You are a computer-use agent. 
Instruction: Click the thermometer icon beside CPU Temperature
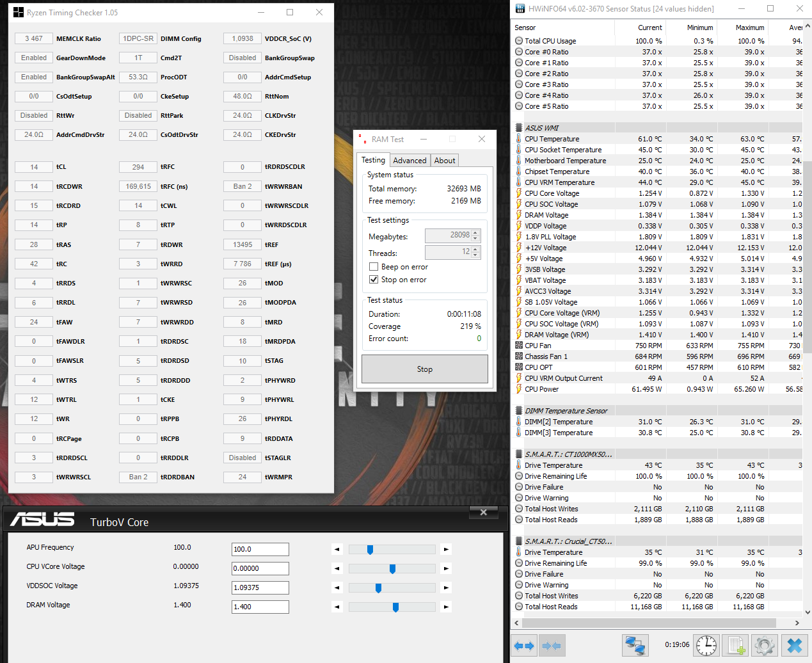(519, 139)
